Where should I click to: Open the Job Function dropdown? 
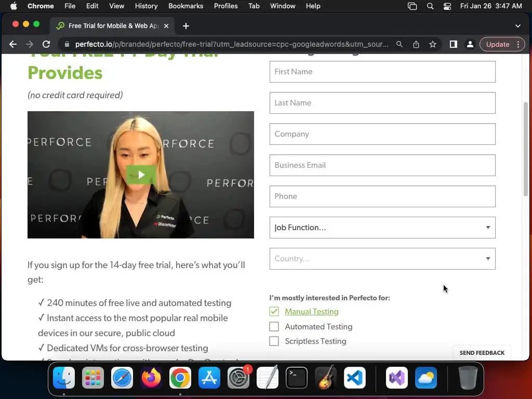click(x=382, y=228)
